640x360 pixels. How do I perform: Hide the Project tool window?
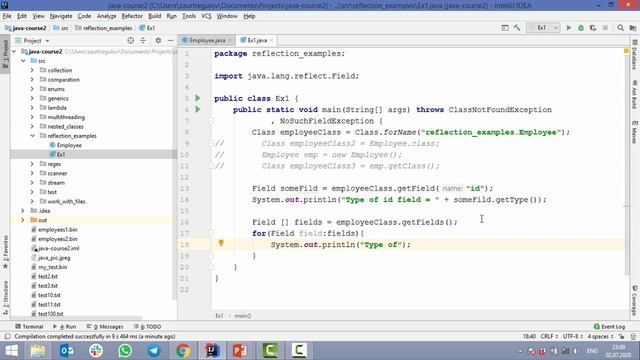(170, 40)
